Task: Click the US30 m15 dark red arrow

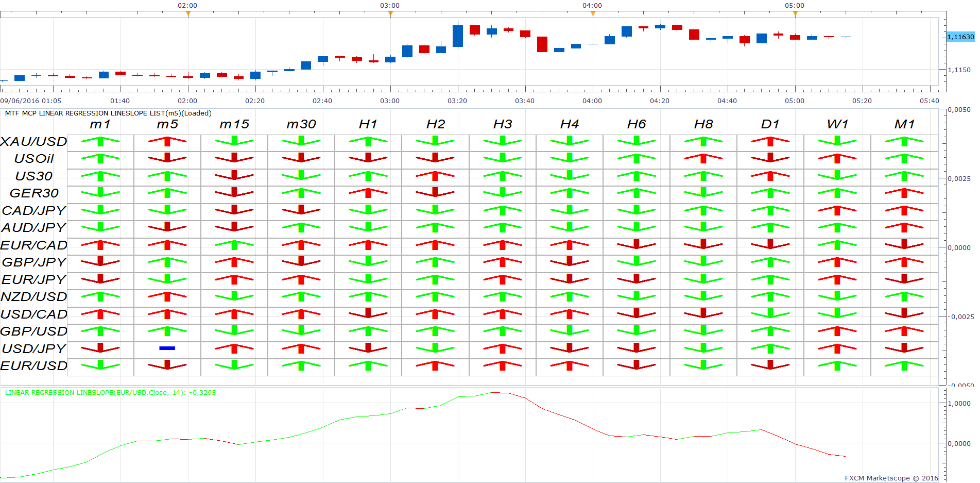Action: click(234, 175)
